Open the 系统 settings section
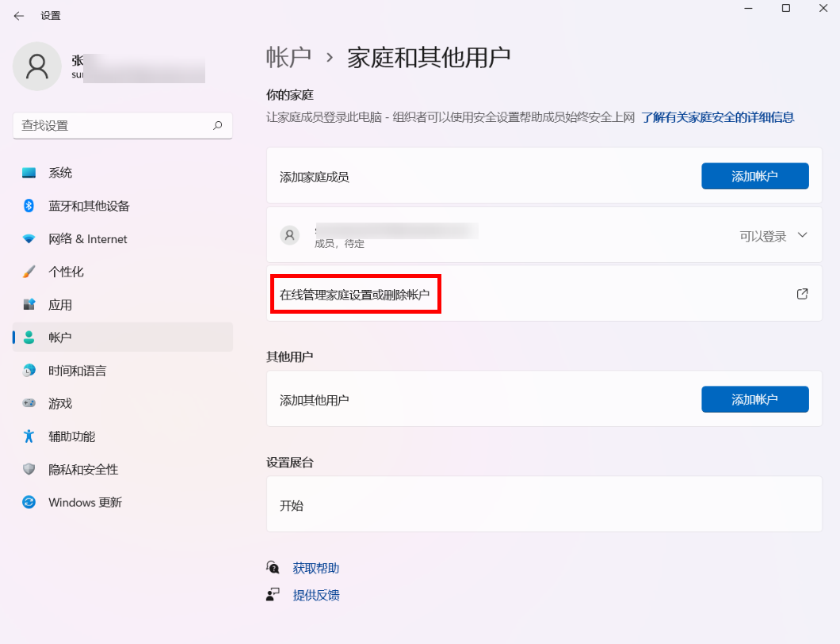The height and width of the screenshot is (644, 840). pos(60,173)
